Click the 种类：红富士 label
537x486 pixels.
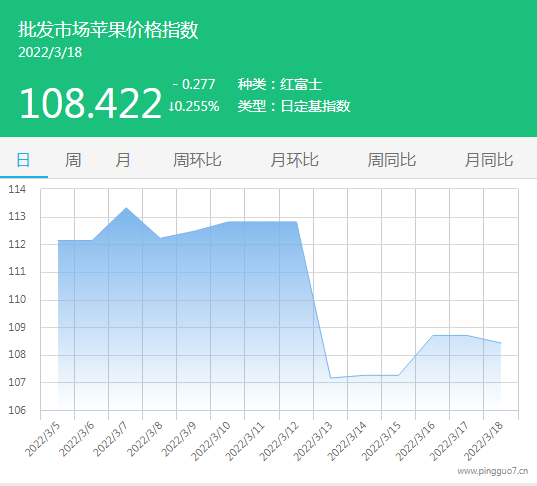tap(280, 84)
